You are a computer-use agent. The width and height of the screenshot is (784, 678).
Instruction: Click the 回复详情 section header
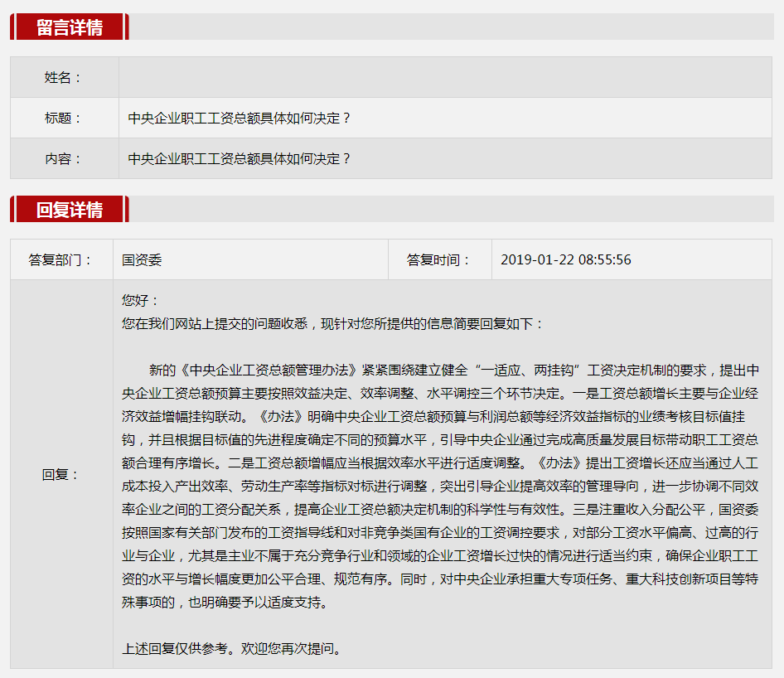tap(70, 209)
